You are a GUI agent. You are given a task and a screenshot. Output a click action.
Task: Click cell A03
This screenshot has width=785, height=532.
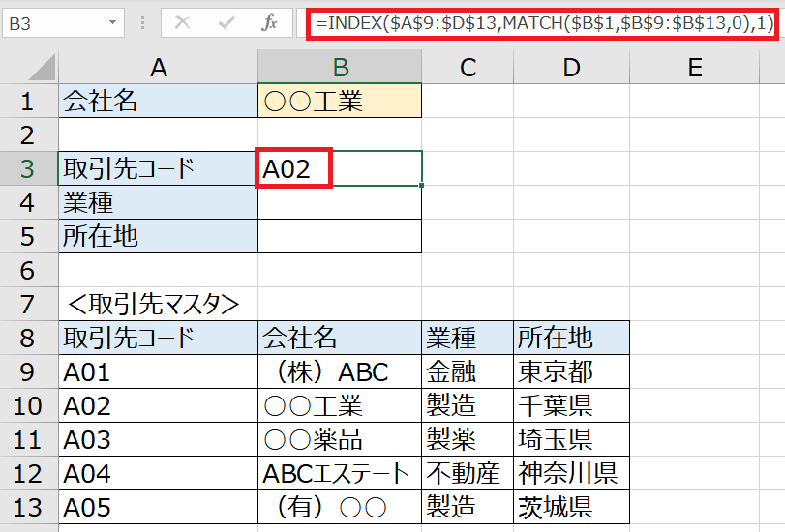point(158,439)
